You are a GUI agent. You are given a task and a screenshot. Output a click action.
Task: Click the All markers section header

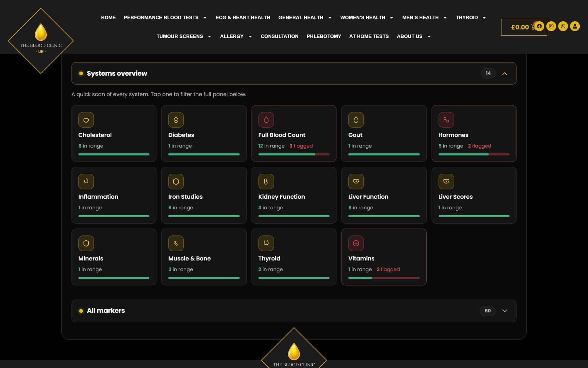point(294,311)
